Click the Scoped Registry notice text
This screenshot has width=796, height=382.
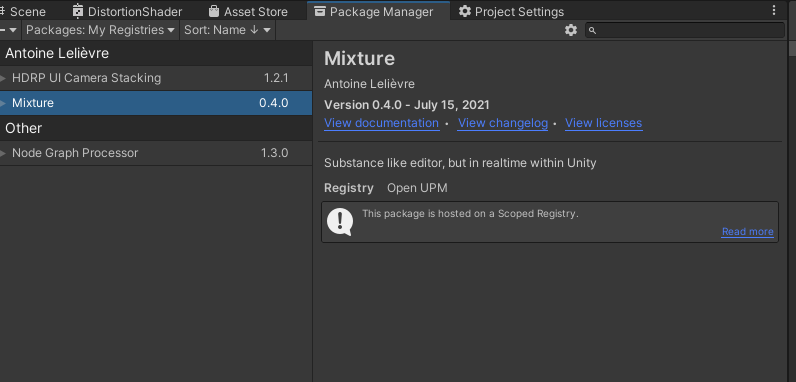(470, 214)
